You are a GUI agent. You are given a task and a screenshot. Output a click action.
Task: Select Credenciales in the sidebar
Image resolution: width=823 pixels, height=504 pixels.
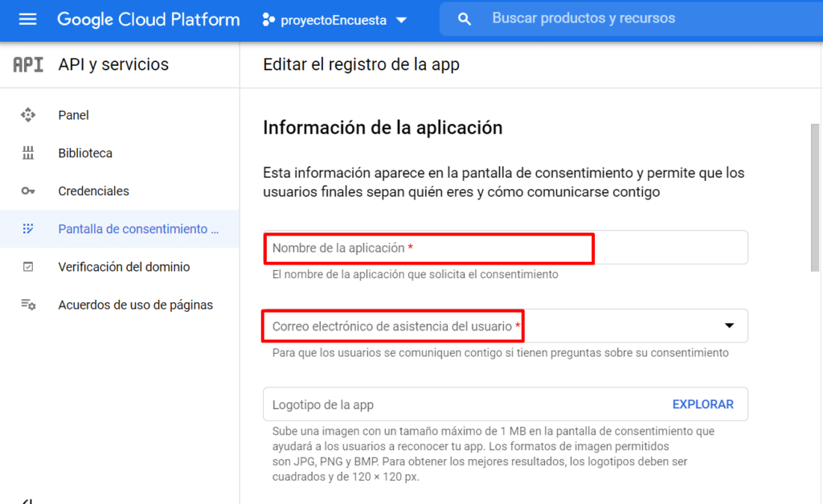click(x=120, y=191)
